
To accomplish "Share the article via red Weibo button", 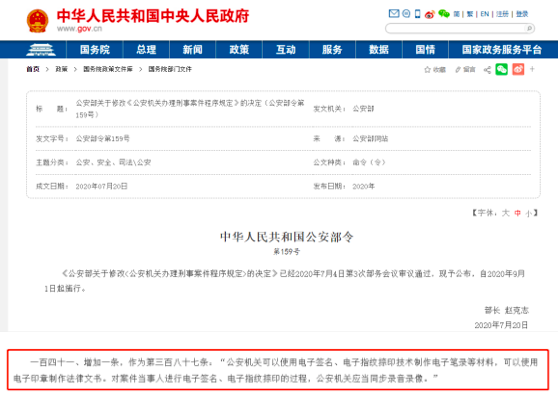I will tap(518, 69).
